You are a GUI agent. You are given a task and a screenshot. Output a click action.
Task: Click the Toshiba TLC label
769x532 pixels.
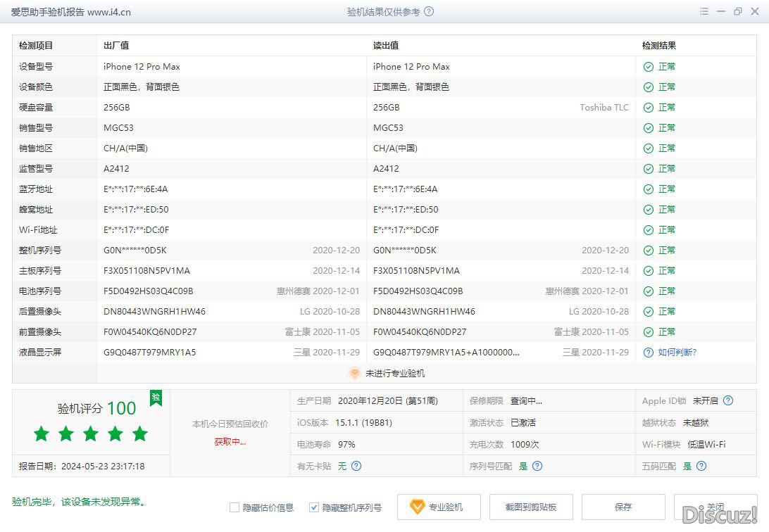(604, 107)
